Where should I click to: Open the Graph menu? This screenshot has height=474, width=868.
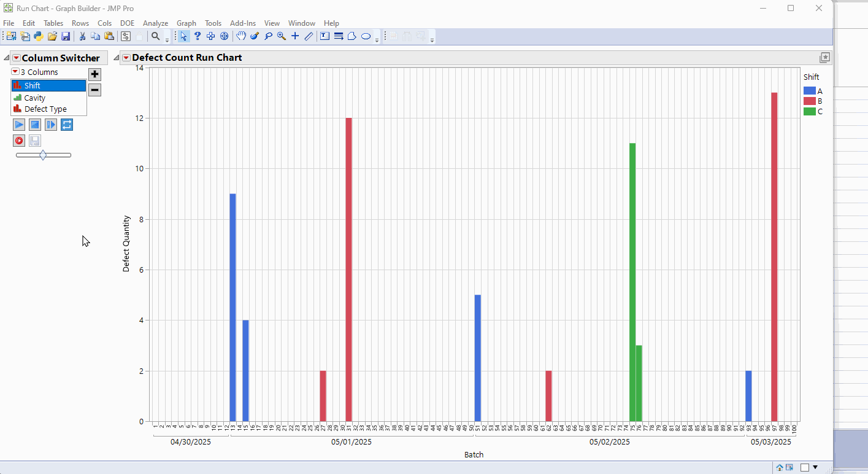click(186, 23)
